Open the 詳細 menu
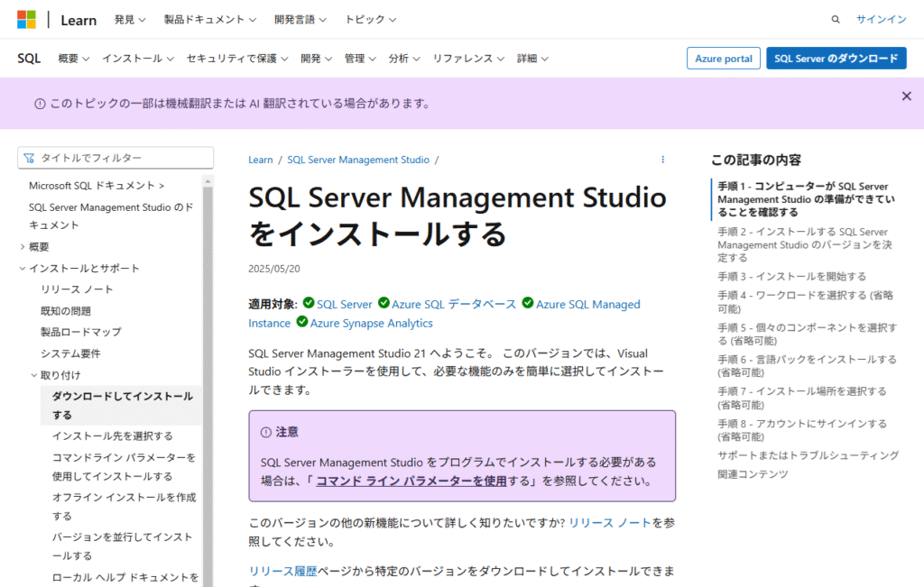 [x=532, y=59]
